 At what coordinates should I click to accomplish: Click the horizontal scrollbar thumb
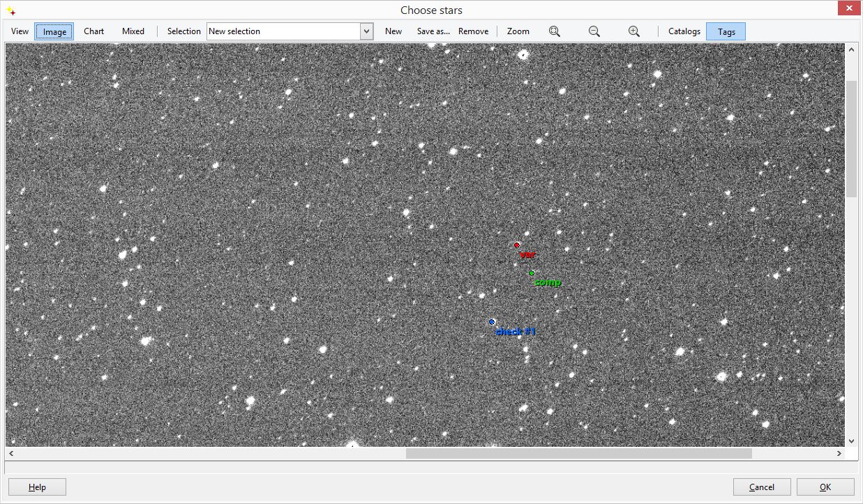coord(578,453)
